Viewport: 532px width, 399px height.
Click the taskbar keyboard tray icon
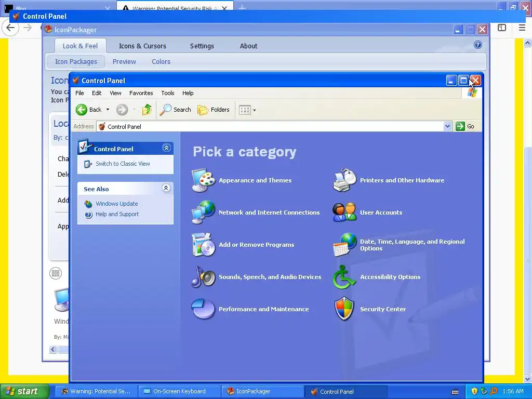coord(455,392)
